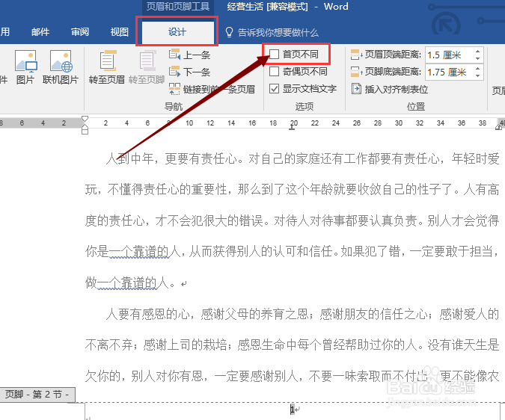Uncheck the 显示文档文字 checkbox
This screenshot has width=505, height=420.
[x=274, y=88]
